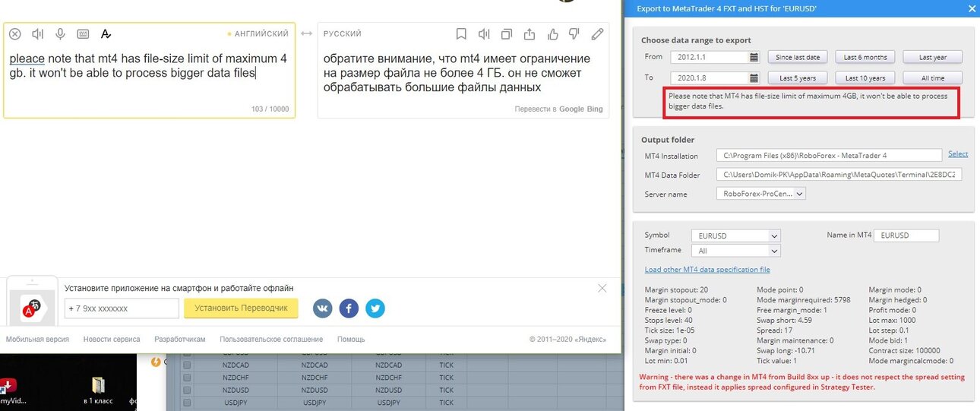
Task: Rate the translation with thumbs down
Action: pos(575,34)
